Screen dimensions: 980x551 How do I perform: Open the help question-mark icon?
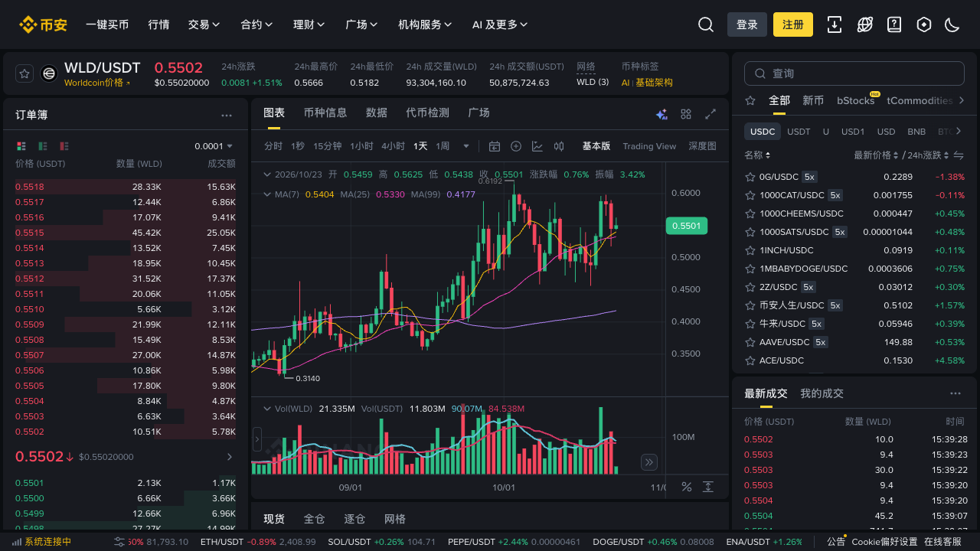(x=894, y=24)
